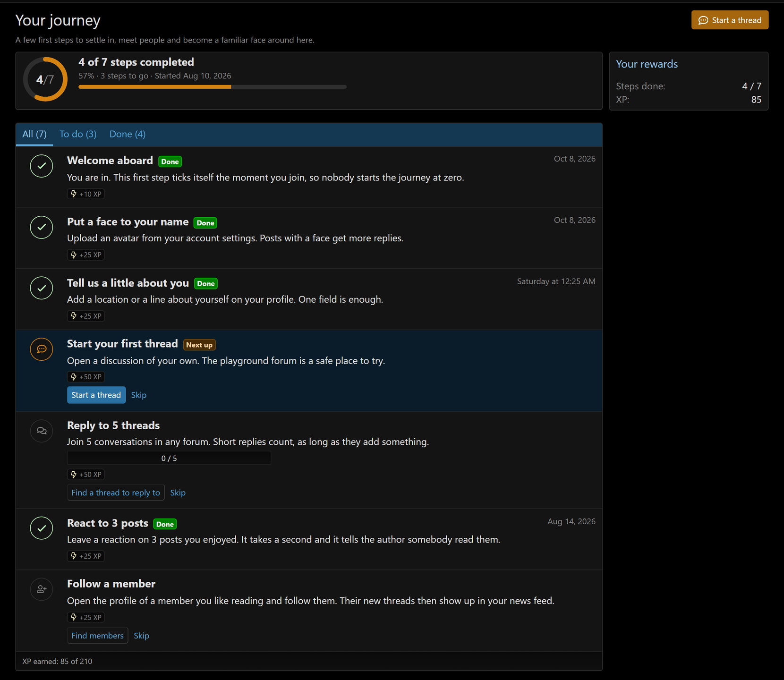The image size is (784, 680).
Task: Click the Find members button
Action: (97, 636)
